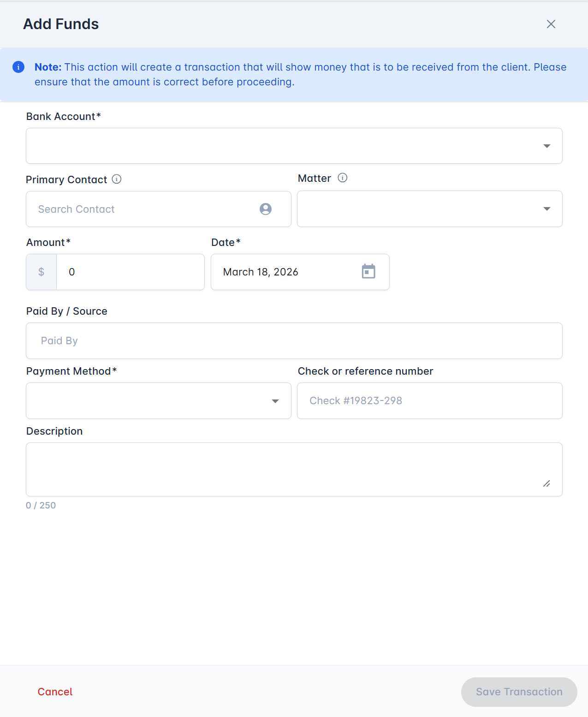Click the Matter info icon
Viewport: 588px width, 717px height.
pos(343,178)
